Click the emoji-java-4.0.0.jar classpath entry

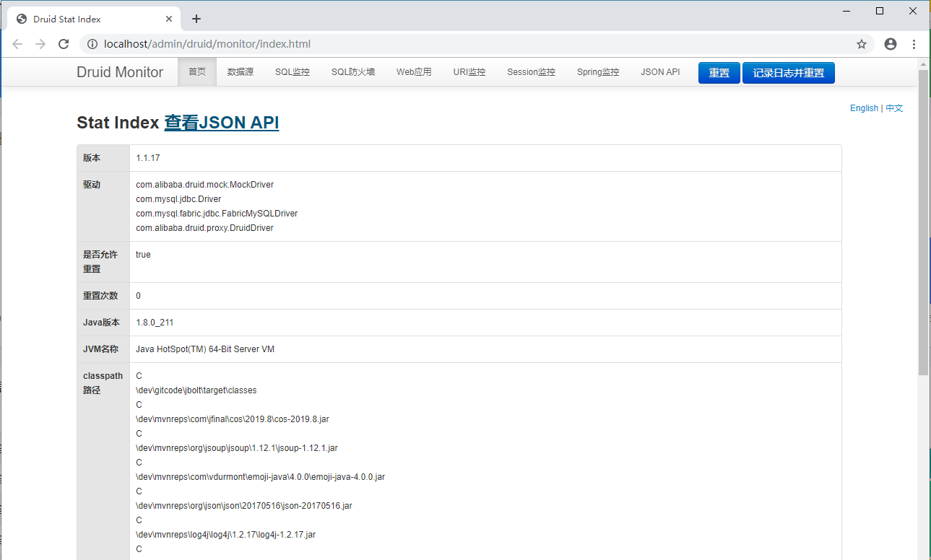(261, 477)
